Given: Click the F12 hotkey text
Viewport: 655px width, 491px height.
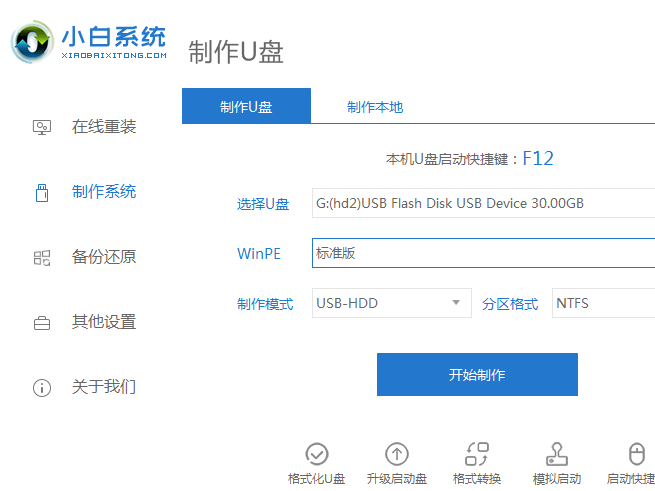Looking at the screenshot, I should coord(538,158).
